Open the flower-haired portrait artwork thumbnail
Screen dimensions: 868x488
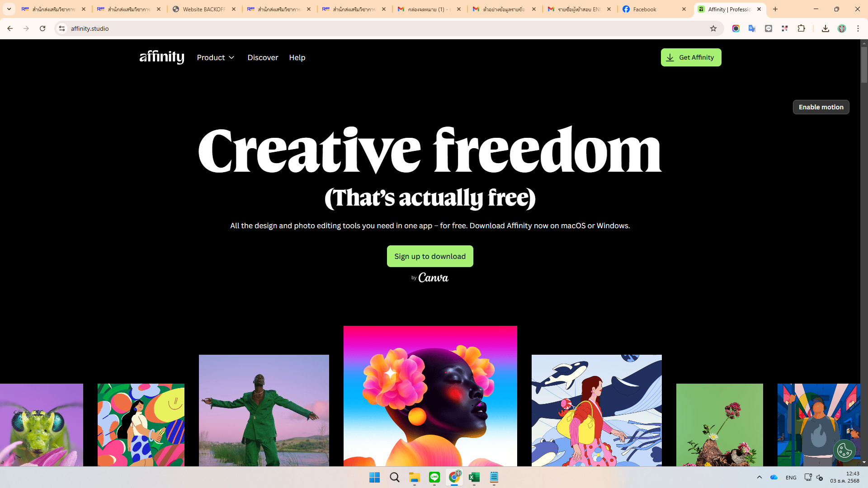point(430,396)
